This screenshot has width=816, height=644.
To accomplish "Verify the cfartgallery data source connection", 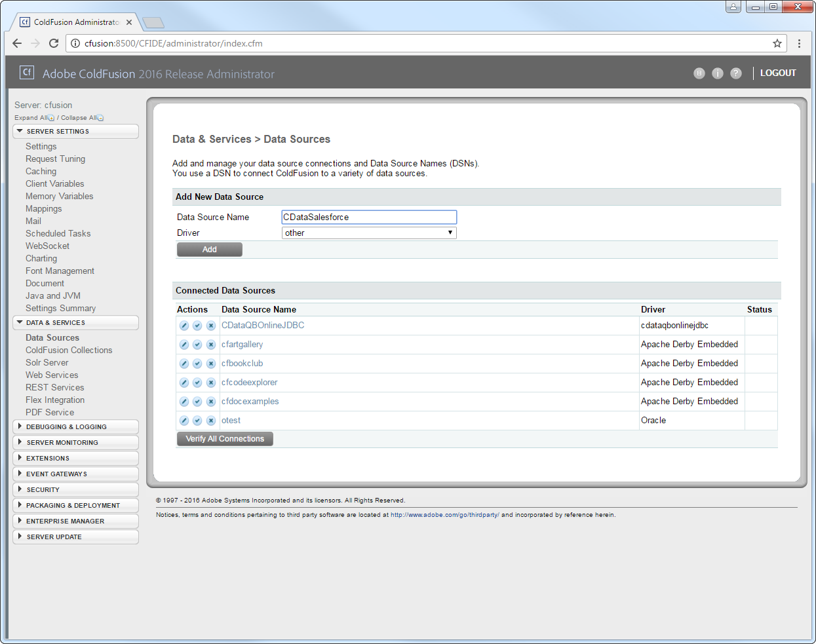I will [x=197, y=345].
